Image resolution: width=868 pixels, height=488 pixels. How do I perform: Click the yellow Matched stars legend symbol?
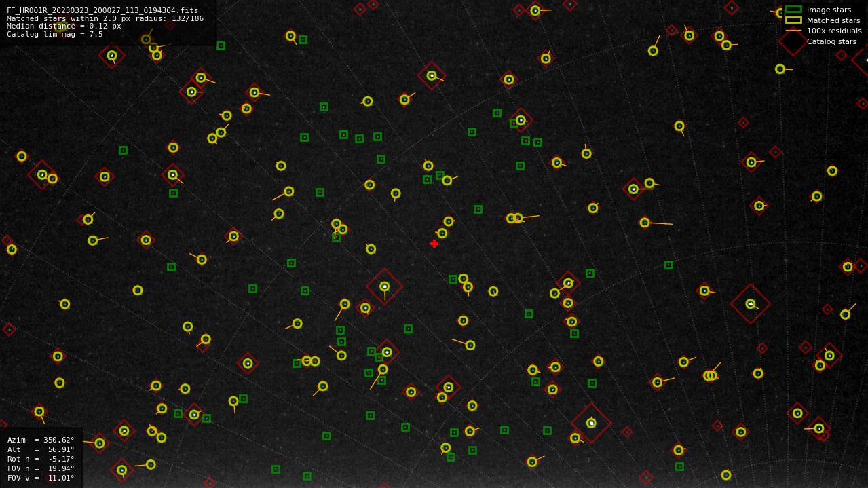pyautogui.click(x=793, y=20)
